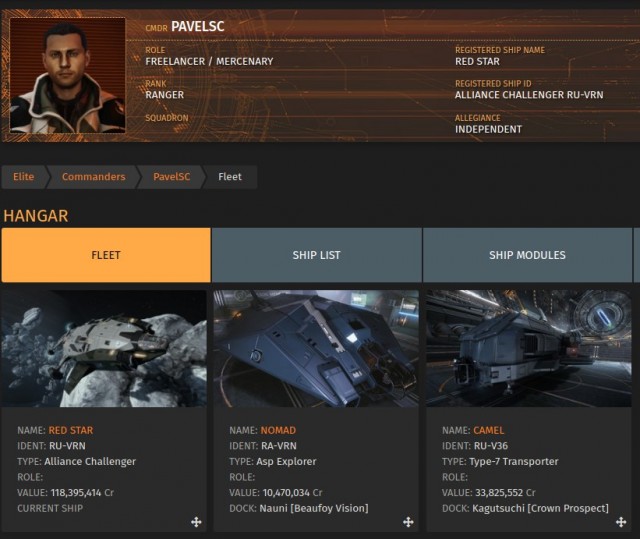Image resolution: width=640 pixels, height=539 pixels.
Task: Click the IDENT value RA-VRN
Action: tap(279, 446)
